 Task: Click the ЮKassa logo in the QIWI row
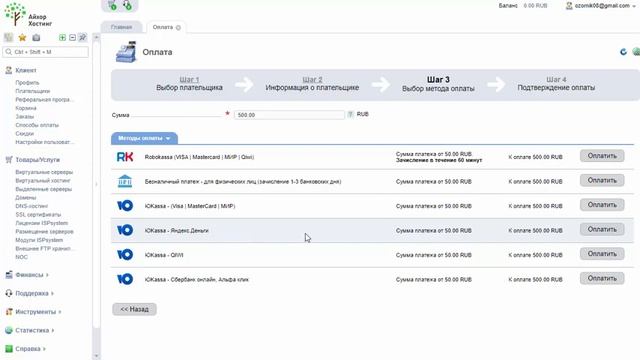pyautogui.click(x=125, y=255)
